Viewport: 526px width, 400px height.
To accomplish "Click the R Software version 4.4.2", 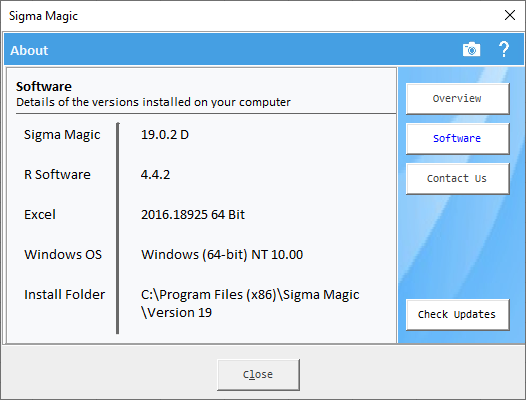I will click(155, 174).
